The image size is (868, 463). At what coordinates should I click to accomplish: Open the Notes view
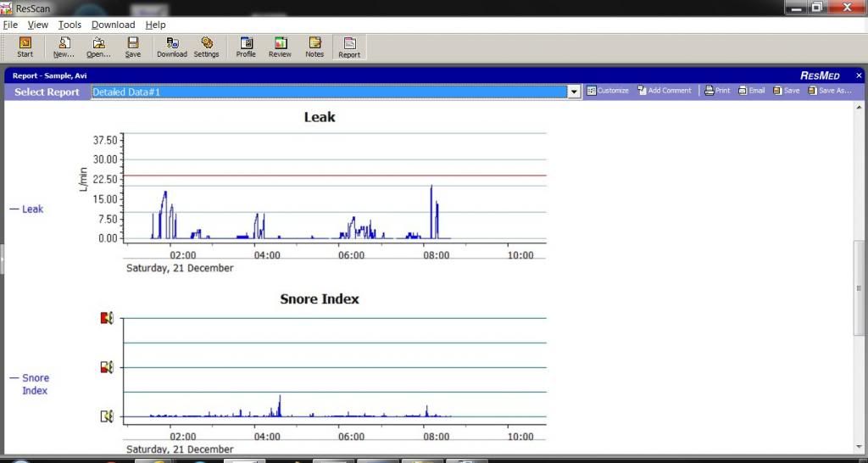point(314,47)
